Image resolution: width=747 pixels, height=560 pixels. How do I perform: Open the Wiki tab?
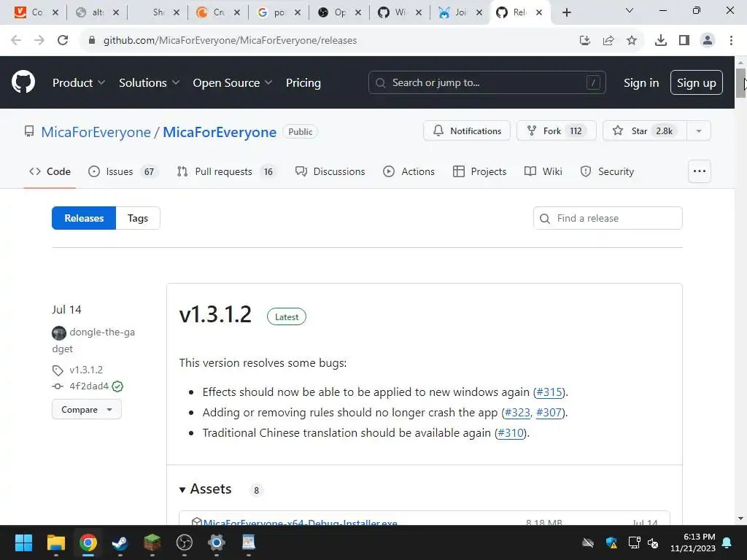(543, 171)
